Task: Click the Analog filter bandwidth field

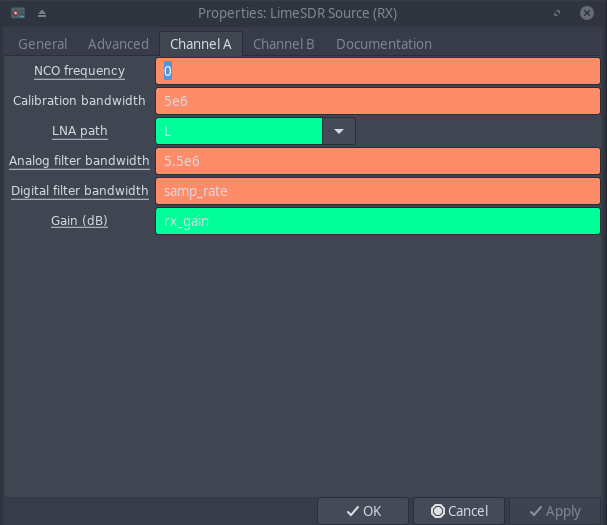Action: [x=378, y=161]
